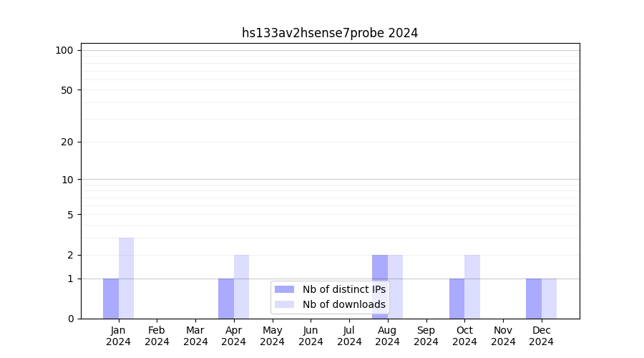644x358 pixels.
Task: Select the 'Sep 2024' x-axis label
Action: click(426, 336)
